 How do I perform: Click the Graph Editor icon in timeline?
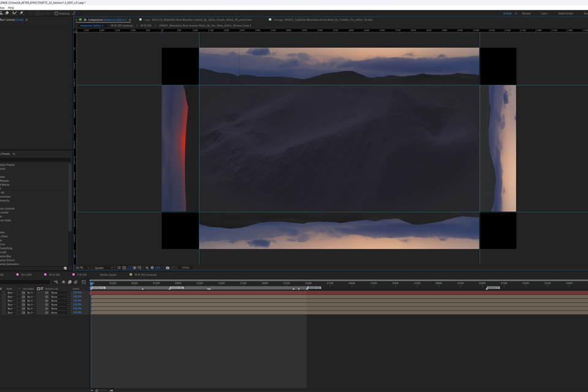[84, 282]
